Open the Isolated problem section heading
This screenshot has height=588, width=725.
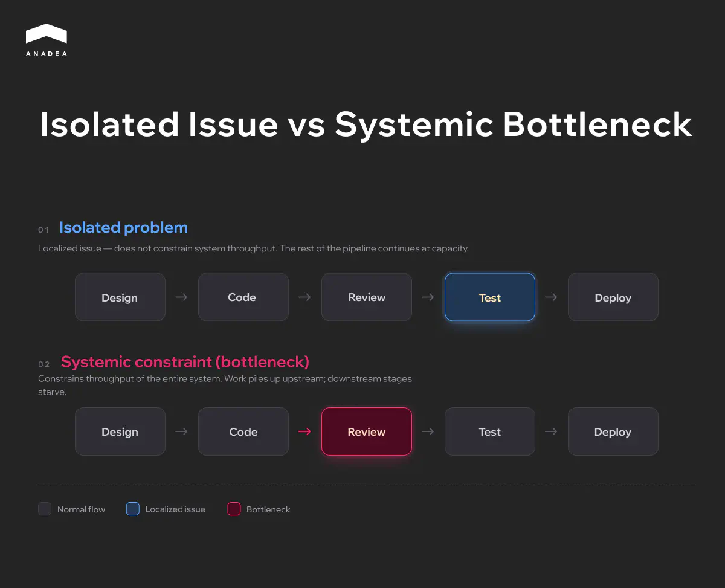click(x=123, y=227)
